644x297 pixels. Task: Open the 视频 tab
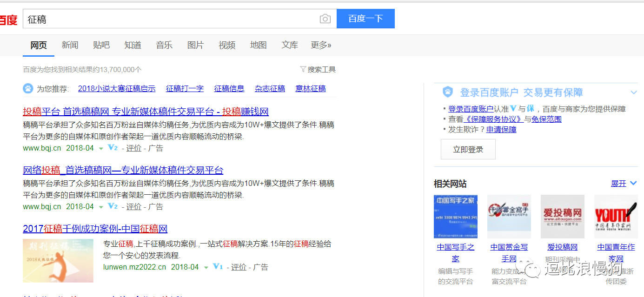click(x=227, y=45)
